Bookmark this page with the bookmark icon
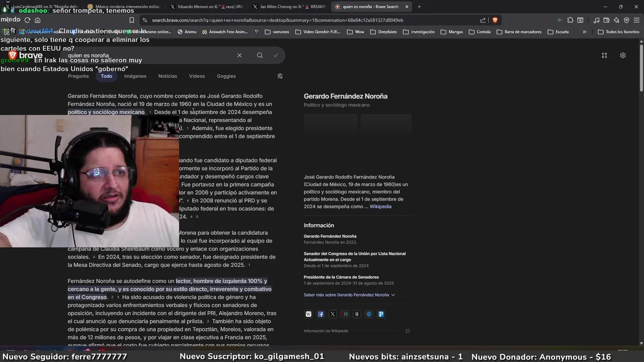Screen dimensions: 644x362 pos(131,20)
